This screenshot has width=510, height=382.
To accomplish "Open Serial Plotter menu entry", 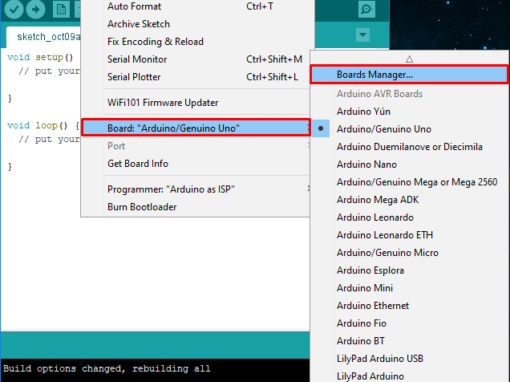I will point(195,77).
